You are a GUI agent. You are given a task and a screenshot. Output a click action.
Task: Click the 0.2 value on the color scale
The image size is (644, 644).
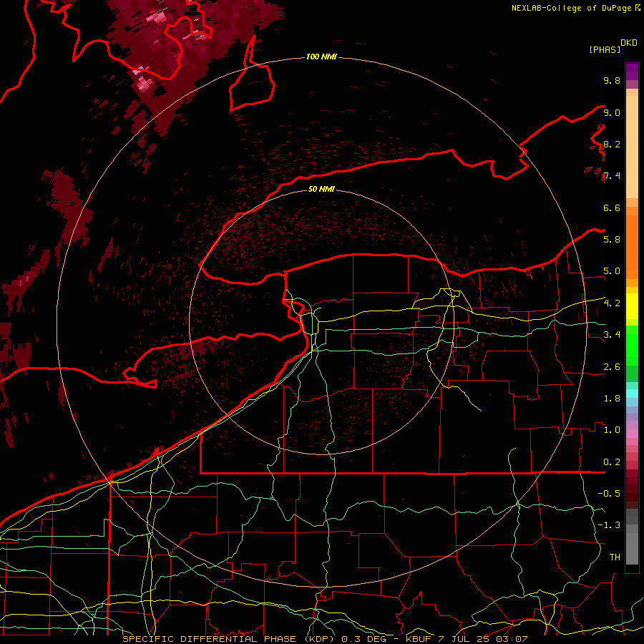point(612,462)
